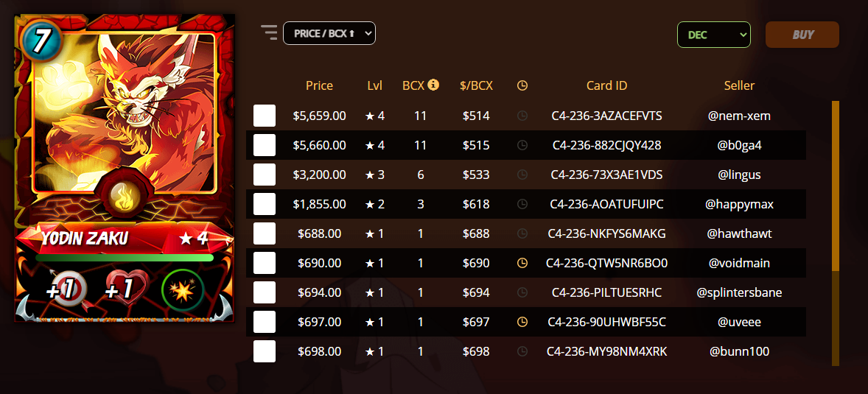Check the box for the $5,659.00 listing
This screenshot has height=394, width=868.
[x=265, y=116]
